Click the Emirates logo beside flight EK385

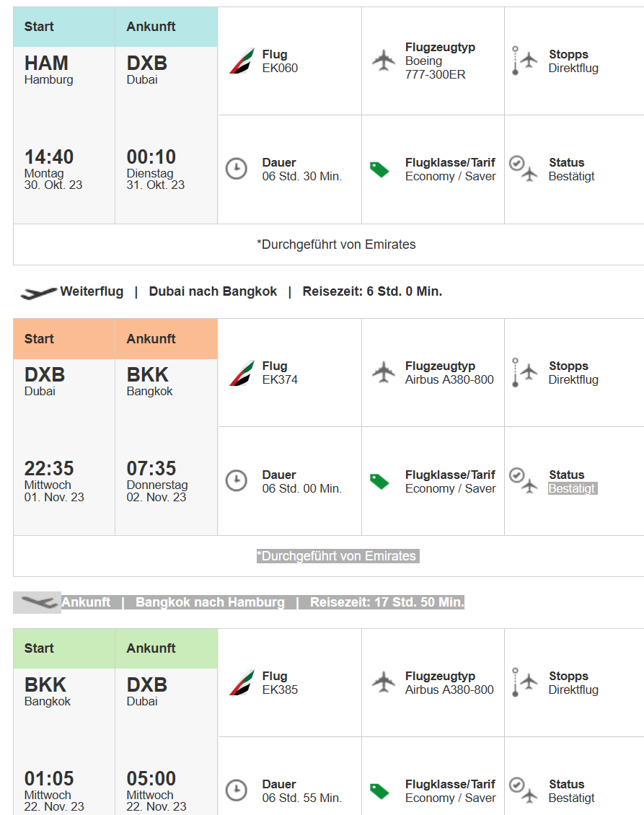coord(242,683)
